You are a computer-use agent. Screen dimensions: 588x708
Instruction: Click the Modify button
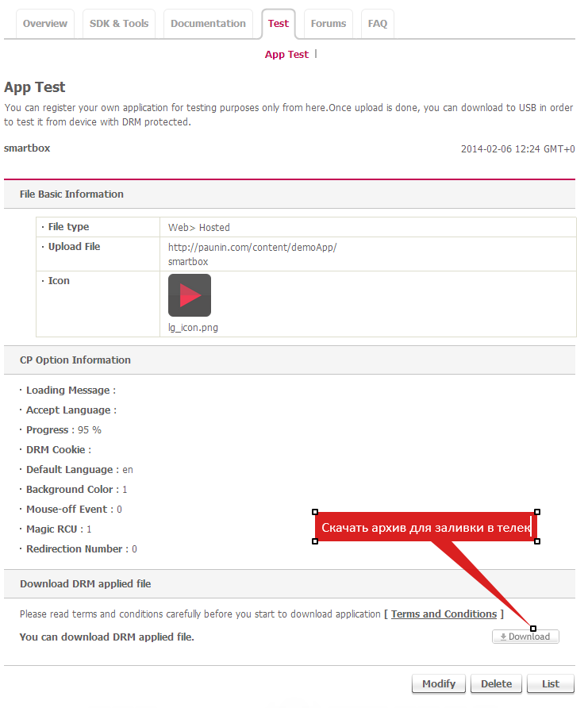439,683
